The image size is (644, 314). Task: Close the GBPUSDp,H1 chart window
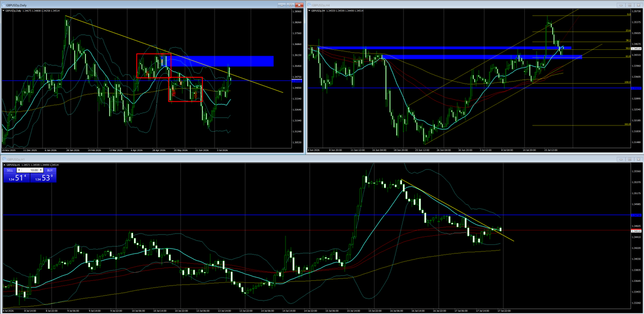639,159
